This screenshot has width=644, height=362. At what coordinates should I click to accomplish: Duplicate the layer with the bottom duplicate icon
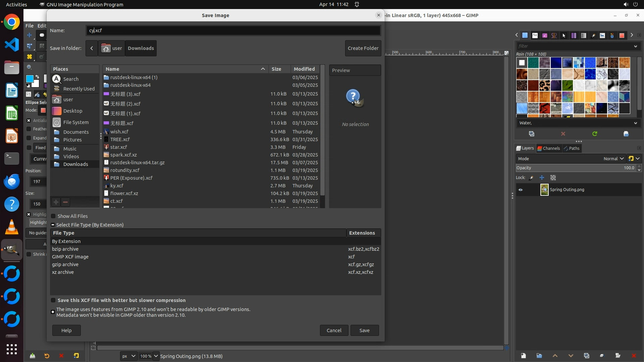click(x=586, y=356)
